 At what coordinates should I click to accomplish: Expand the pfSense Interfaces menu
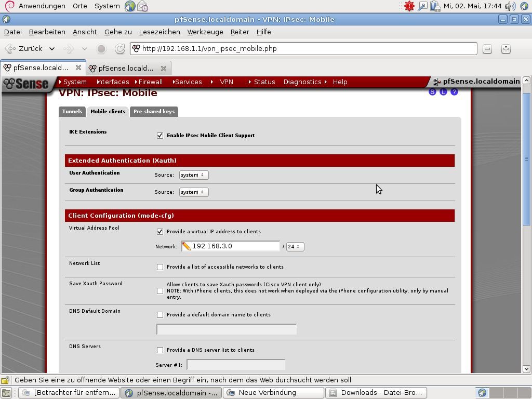(x=113, y=82)
